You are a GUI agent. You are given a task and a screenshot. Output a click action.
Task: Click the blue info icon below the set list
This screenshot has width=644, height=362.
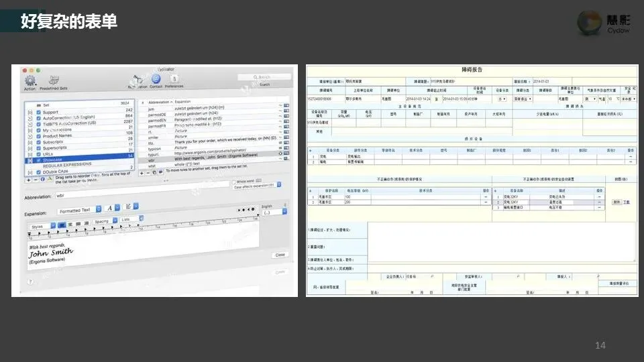tap(42, 179)
